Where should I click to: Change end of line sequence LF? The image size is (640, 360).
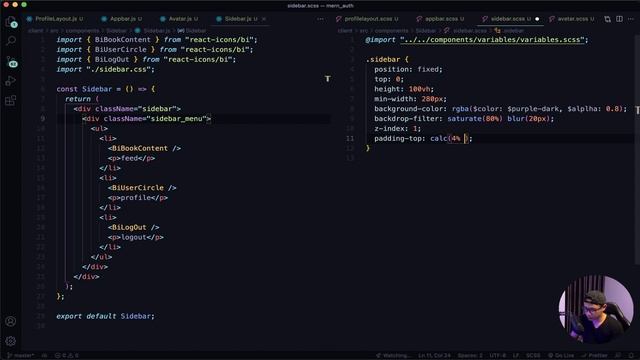click(516, 356)
